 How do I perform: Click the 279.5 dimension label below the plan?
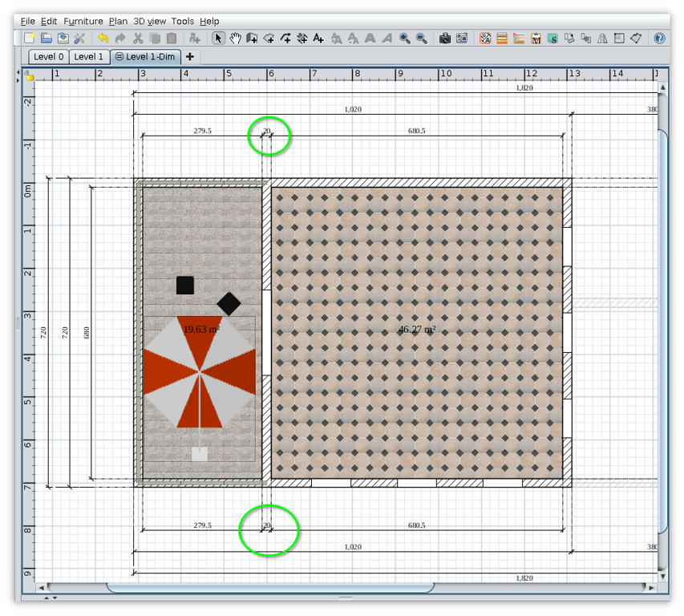coord(202,525)
